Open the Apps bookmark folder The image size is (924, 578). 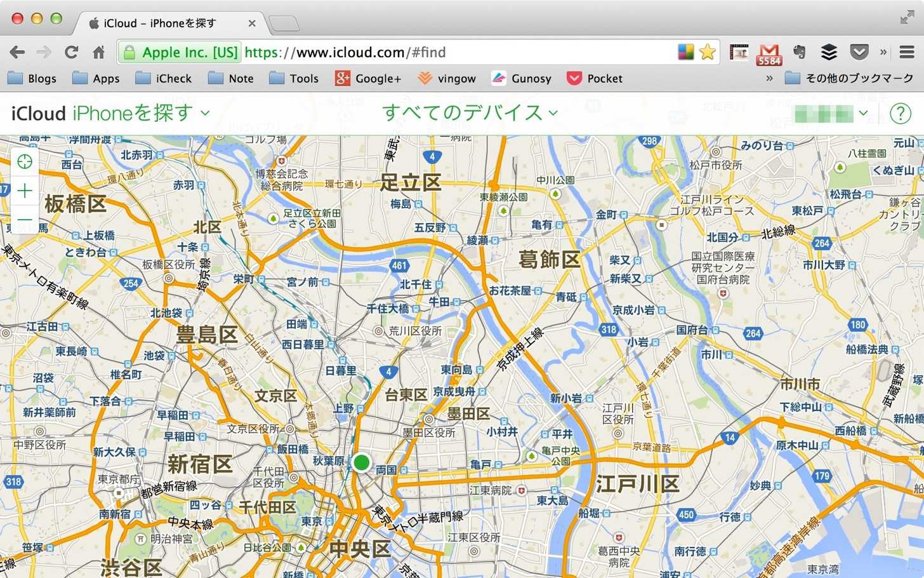click(x=96, y=78)
